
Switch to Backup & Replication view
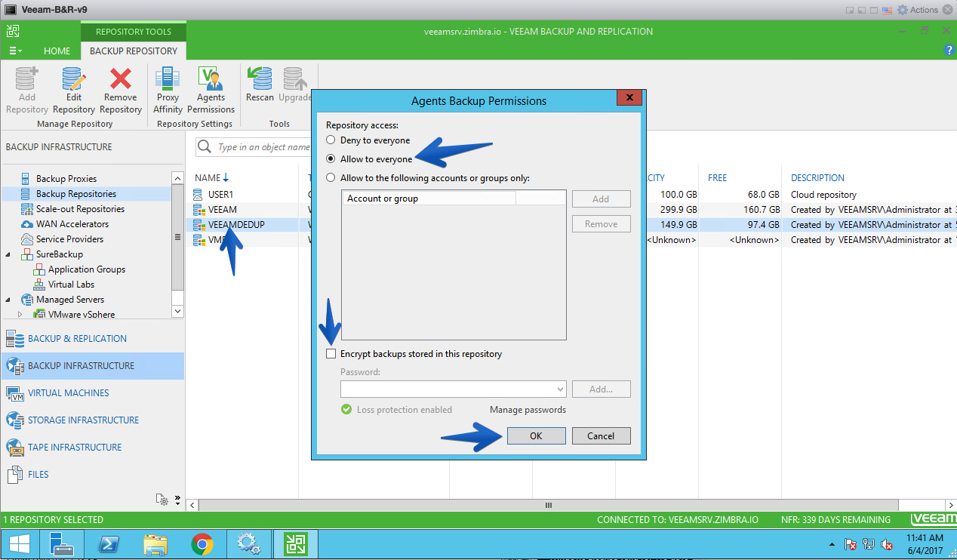[92, 339]
